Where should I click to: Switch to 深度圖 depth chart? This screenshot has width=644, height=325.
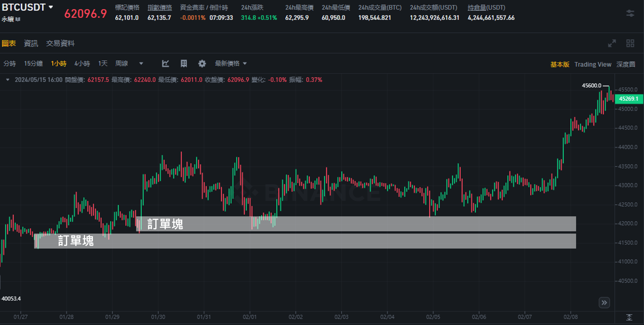[626, 64]
